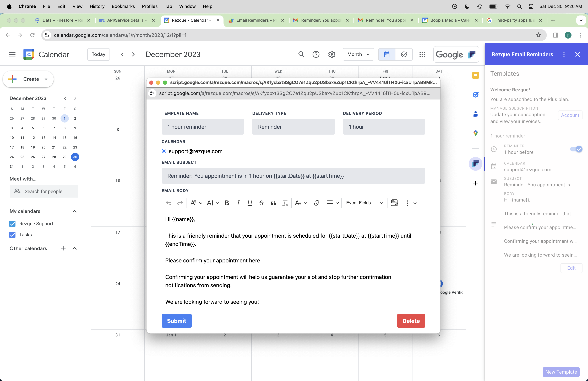Close the Rezque Email Reminders panel

point(578,54)
